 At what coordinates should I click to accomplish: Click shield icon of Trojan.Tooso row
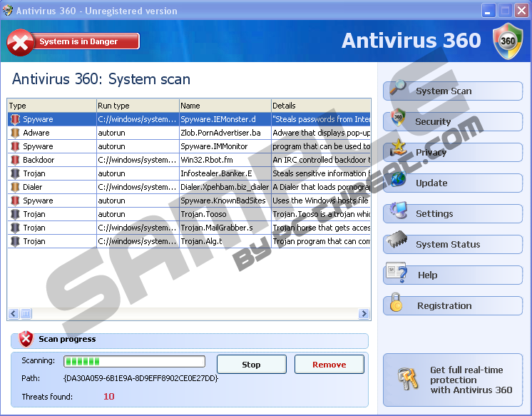(x=15, y=214)
